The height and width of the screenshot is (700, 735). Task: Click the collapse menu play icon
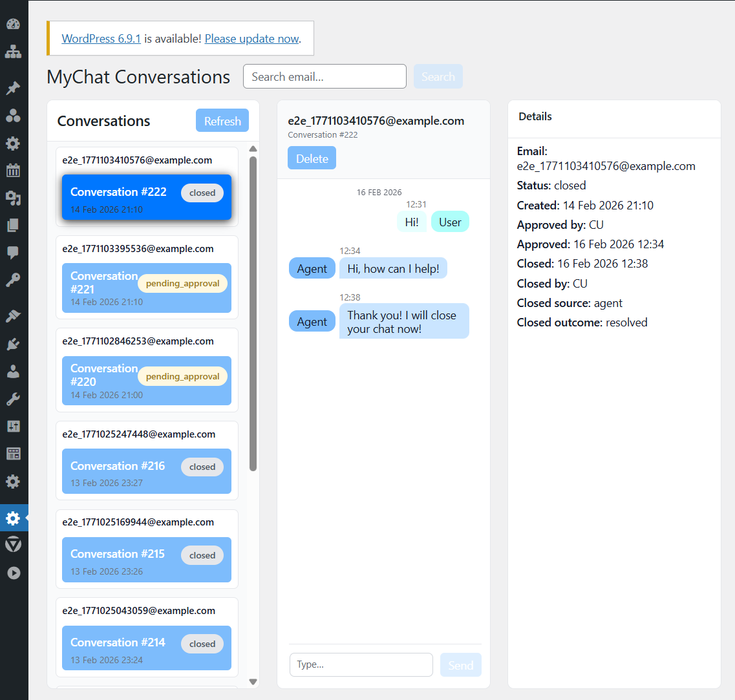[x=14, y=573]
